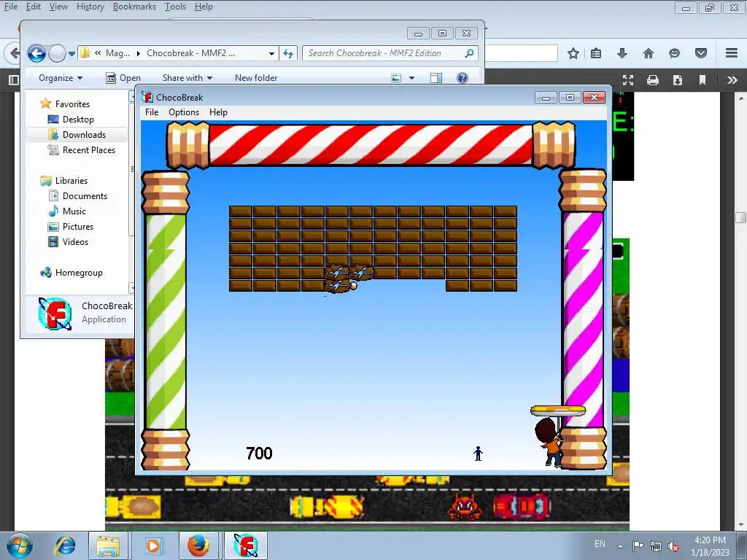Click the Firefox bookmarks list icon

(596, 53)
